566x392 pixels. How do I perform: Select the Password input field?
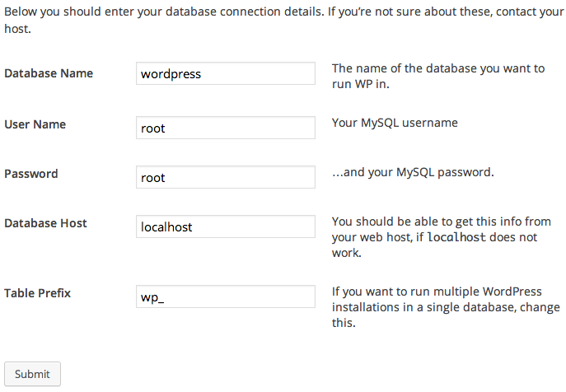tap(225, 177)
